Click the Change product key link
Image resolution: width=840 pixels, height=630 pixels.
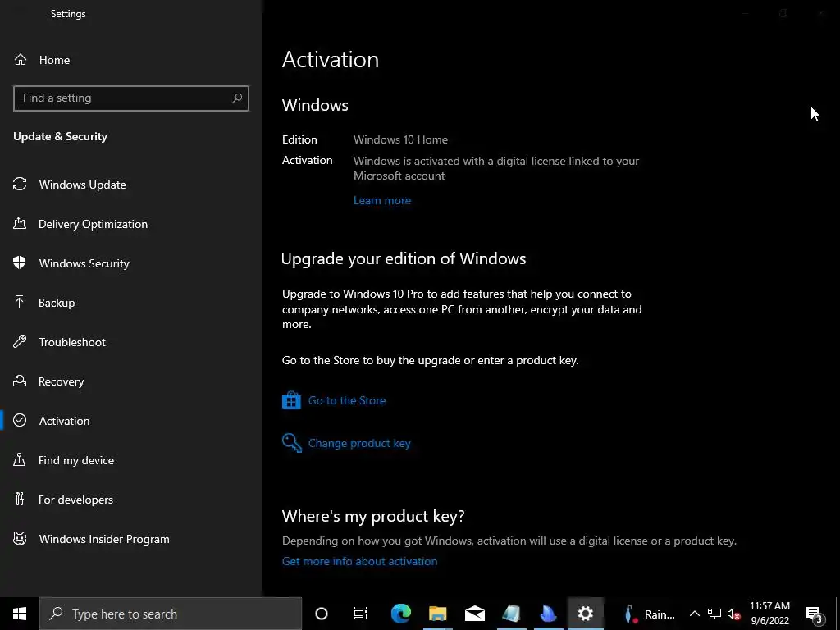[x=359, y=443]
